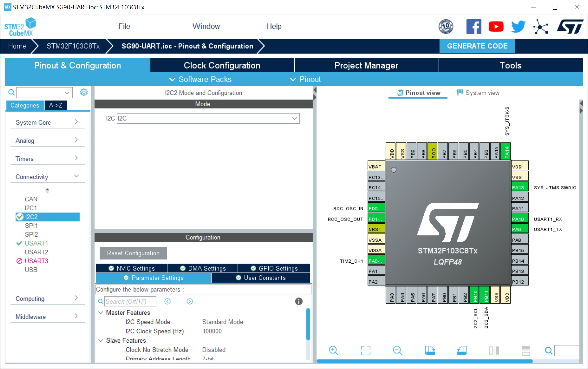Viewport: 588px width, 369px height.
Task: Open the Help menu
Action: pyautogui.click(x=274, y=26)
